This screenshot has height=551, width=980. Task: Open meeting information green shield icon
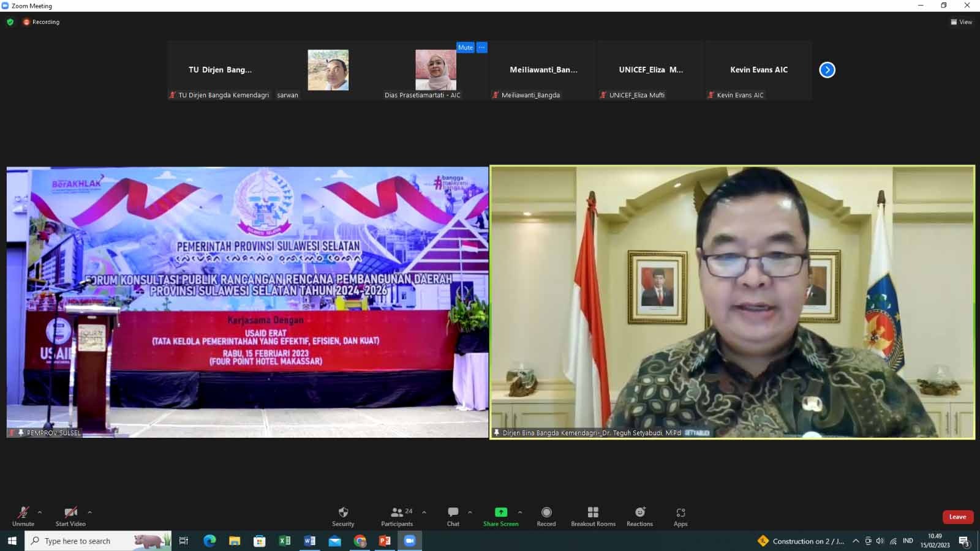pos(10,22)
